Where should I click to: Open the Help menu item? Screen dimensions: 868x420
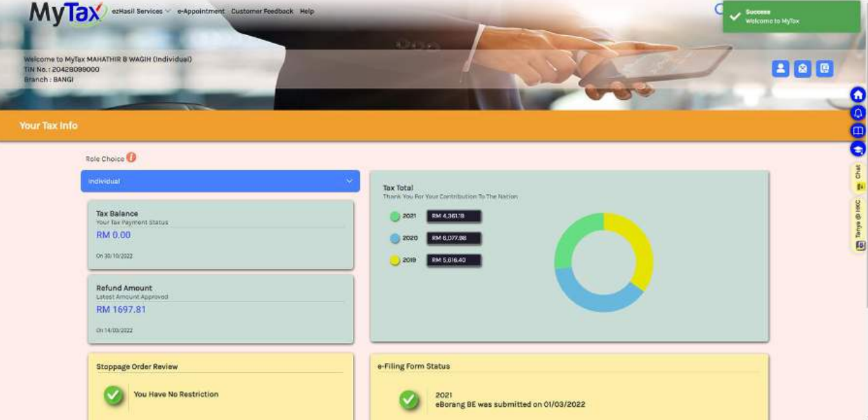click(x=307, y=12)
